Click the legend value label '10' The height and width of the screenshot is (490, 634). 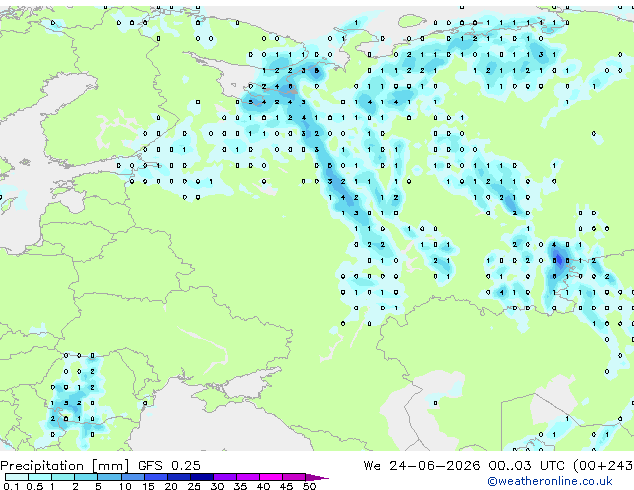(125, 486)
